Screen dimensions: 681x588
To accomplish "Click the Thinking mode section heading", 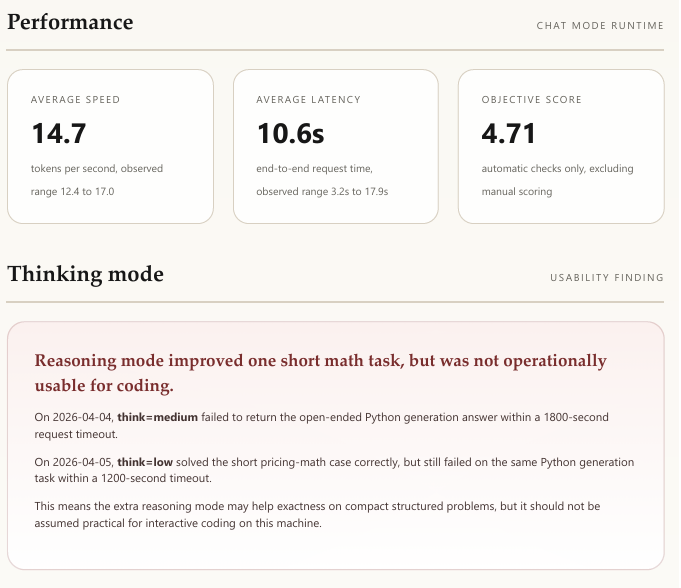I will pyautogui.click(x=85, y=275).
